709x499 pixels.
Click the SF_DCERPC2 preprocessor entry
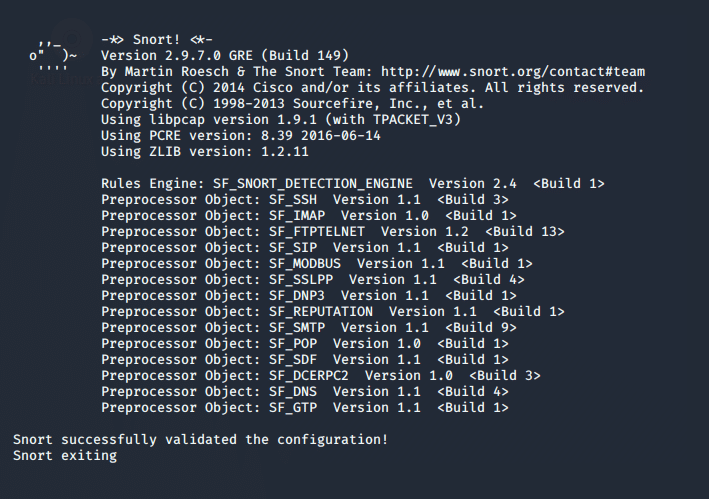[x=320, y=376]
